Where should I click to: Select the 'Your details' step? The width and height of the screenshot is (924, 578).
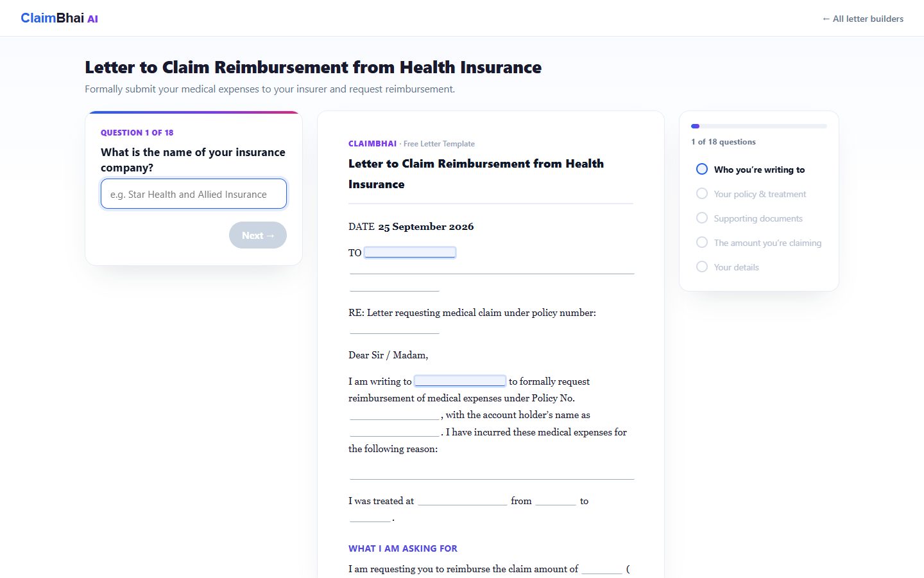pos(727,267)
